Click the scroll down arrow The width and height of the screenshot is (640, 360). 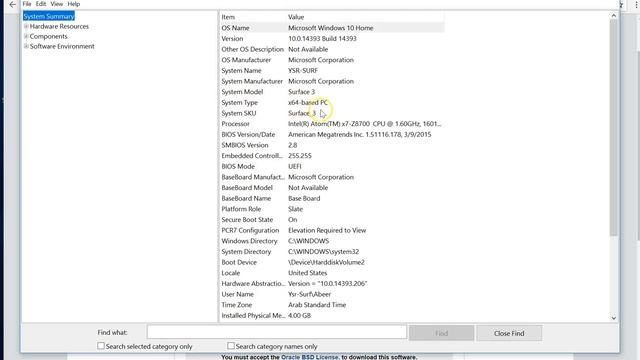(613, 318)
